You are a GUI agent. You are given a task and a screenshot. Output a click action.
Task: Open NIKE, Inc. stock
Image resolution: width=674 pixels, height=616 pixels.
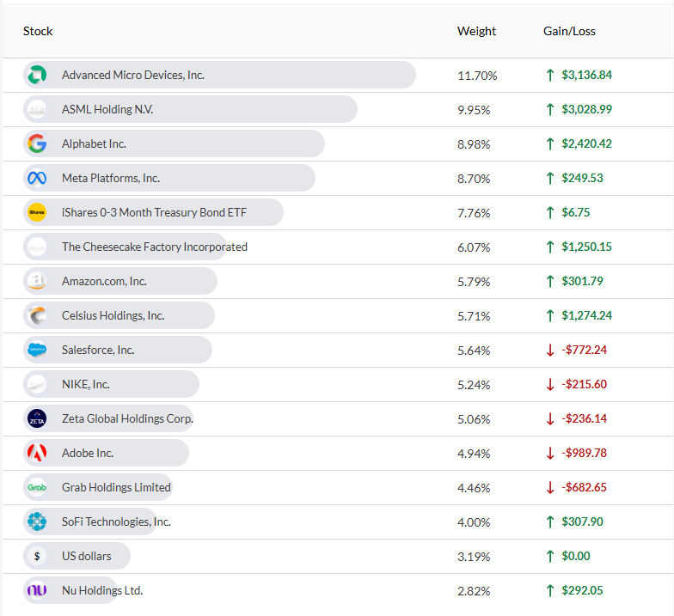click(86, 385)
